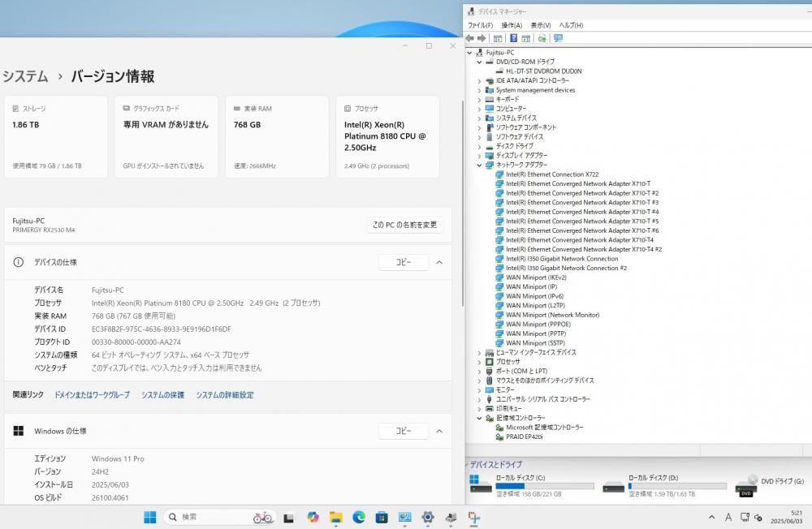The width and height of the screenshot is (812, 529).
Task: Click the update driver icon with green arrow
Action: pyautogui.click(x=542, y=38)
